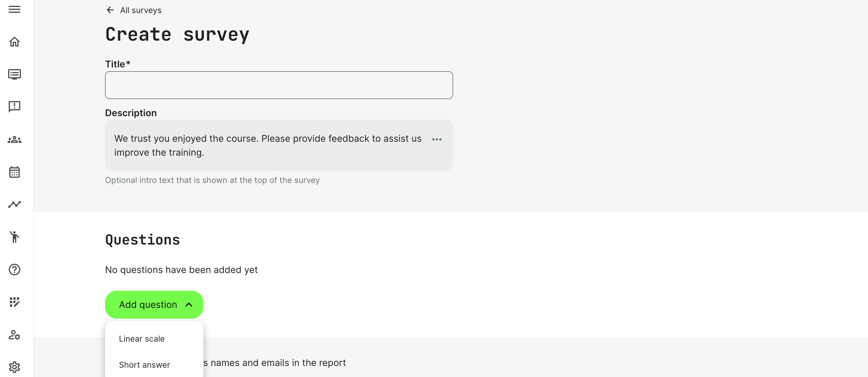Click the back arrow icon
This screenshot has height=377, width=868.
(110, 10)
